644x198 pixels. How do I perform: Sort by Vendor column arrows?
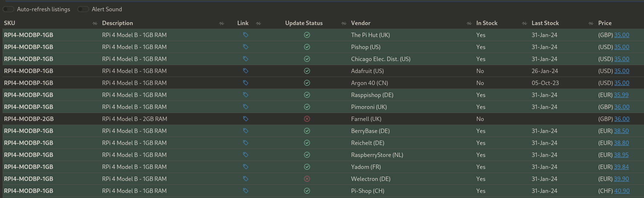[x=469, y=23]
